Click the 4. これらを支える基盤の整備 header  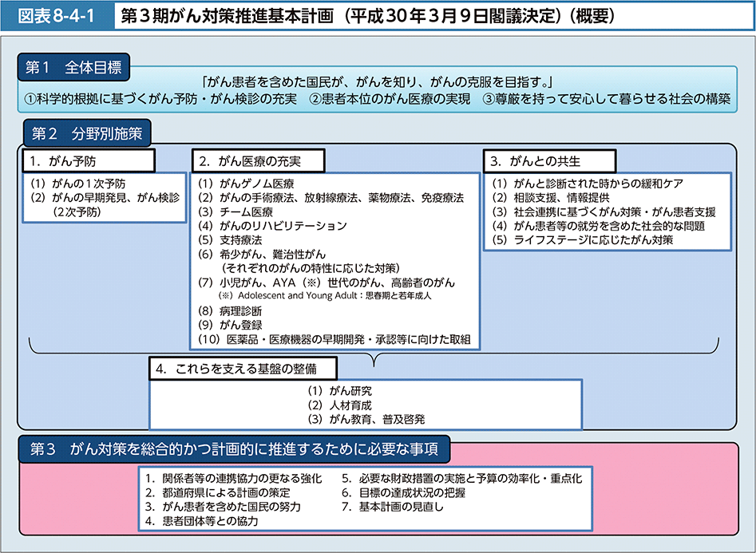[243, 368]
